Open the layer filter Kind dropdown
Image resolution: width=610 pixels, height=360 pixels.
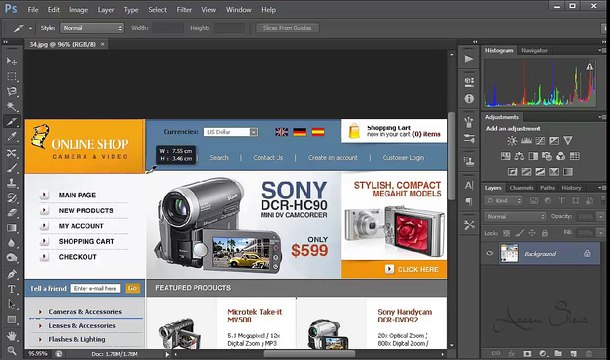(504, 200)
